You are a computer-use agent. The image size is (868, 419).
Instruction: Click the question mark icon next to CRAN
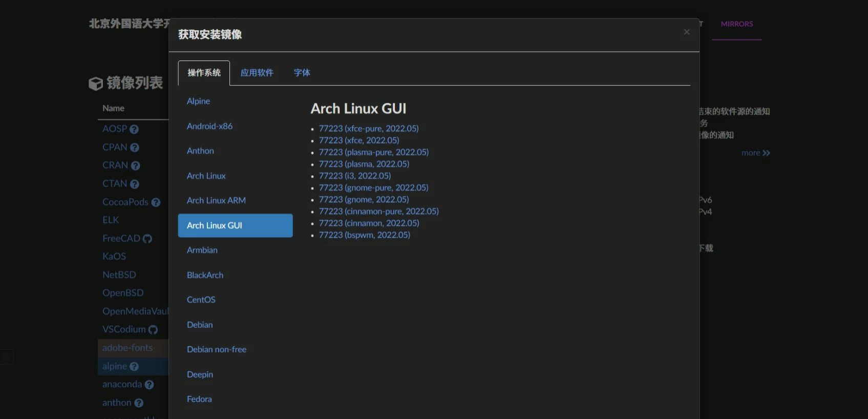tap(135, 166)
